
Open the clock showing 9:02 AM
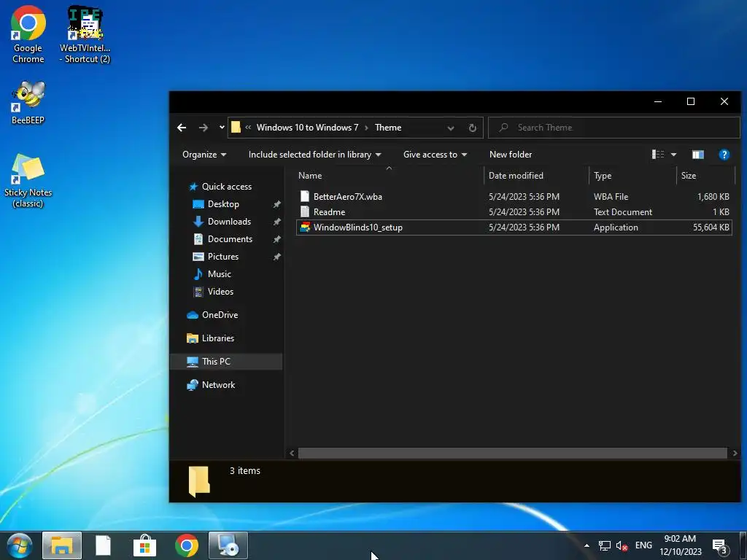tap(681, 545)
